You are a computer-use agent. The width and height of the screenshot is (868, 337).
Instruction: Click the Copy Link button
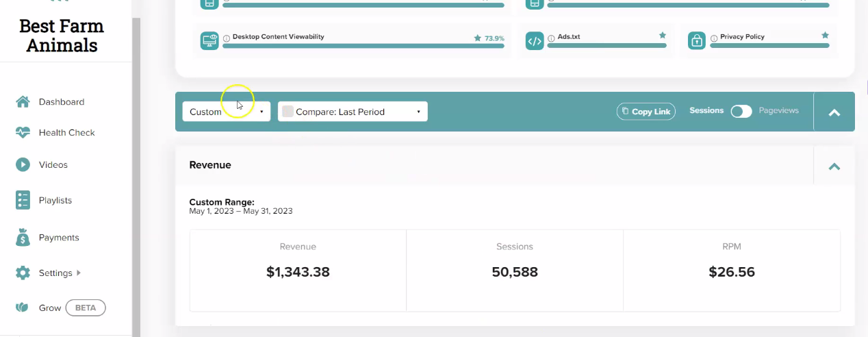[646, 112]
